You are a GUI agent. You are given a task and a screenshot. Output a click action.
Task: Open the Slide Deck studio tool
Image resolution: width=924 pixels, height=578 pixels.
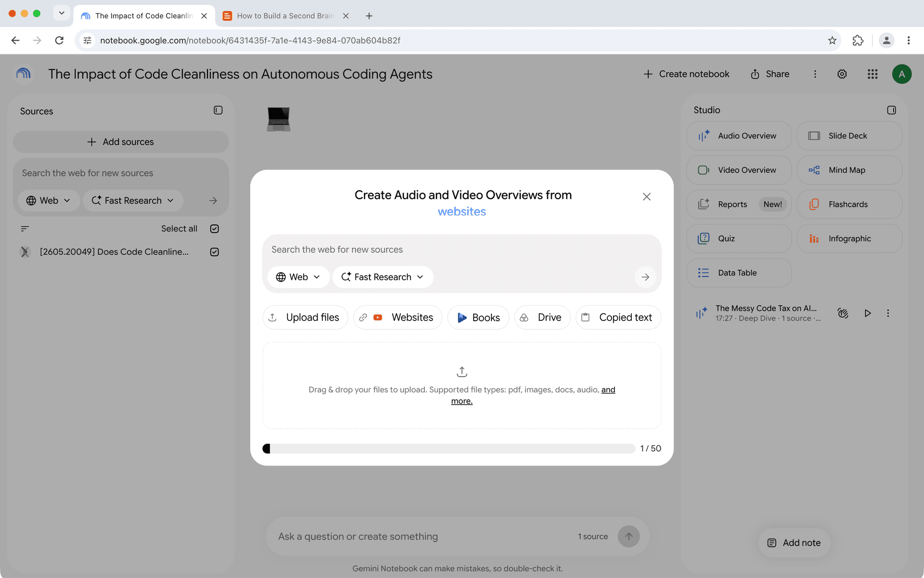pos(849,136)
